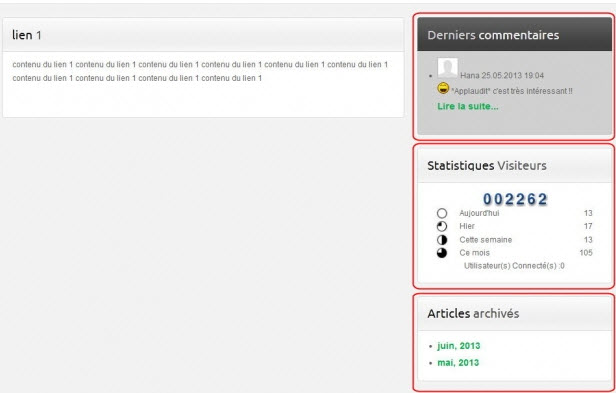The image size is (616, 393).
Task: Open the juin, 2013 archive link
Action: pyautogui.click(x=458, y=346)
